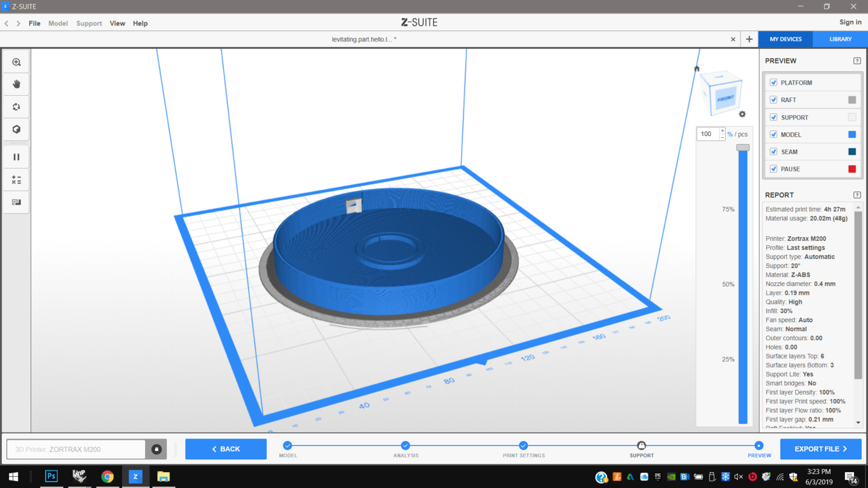Open Google Chrome from the taskbar
This screenshot has width=868, height=488.
coord(107,477)
